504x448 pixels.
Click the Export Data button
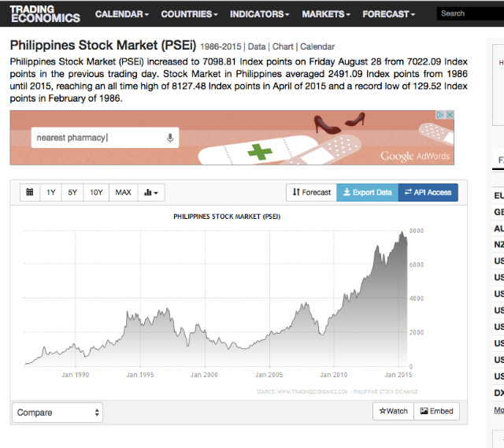pyautogui.click(x=368, y=192)
